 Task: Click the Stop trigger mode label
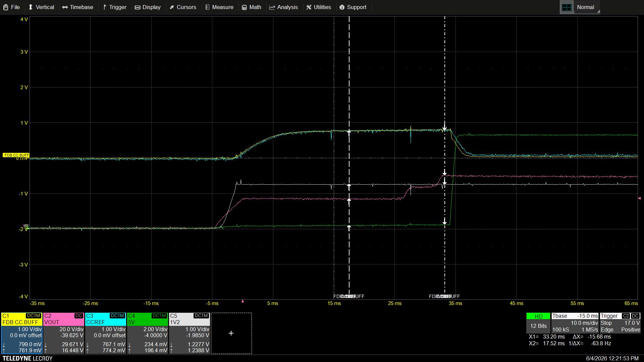606,323
